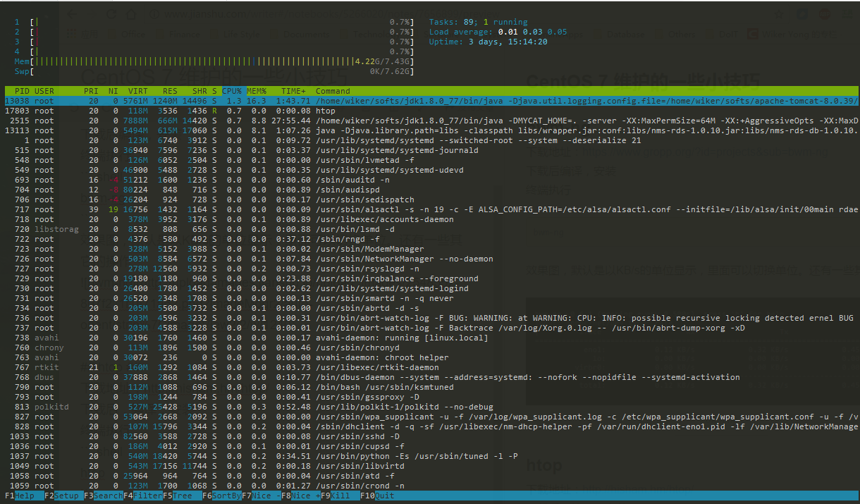
Task: Select the lsmd process owned by libstorag
Action: tap(430, 229)
